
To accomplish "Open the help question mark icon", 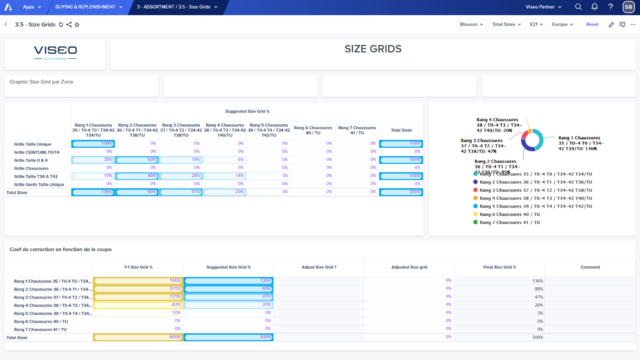I will (611, 7).
